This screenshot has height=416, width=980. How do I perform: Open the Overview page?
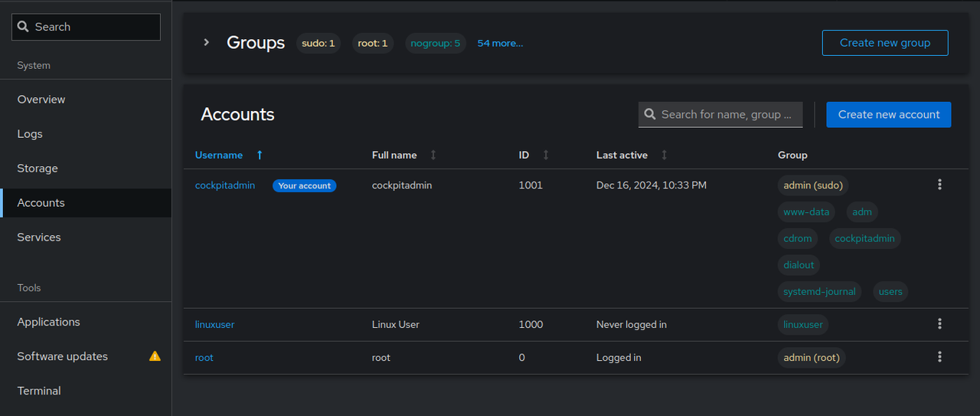coord(86,100)
